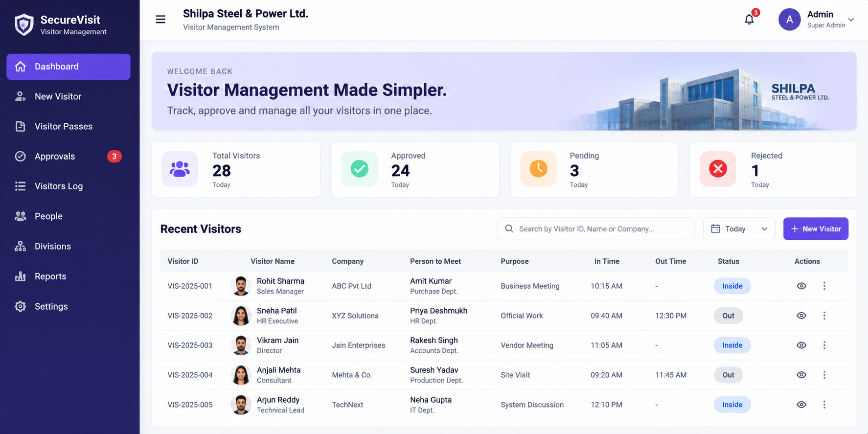Image resolution: width=868 pixels, height=434 pixels.
Task: View details for Sneha Patil's visit
Action: pos(801,316)
